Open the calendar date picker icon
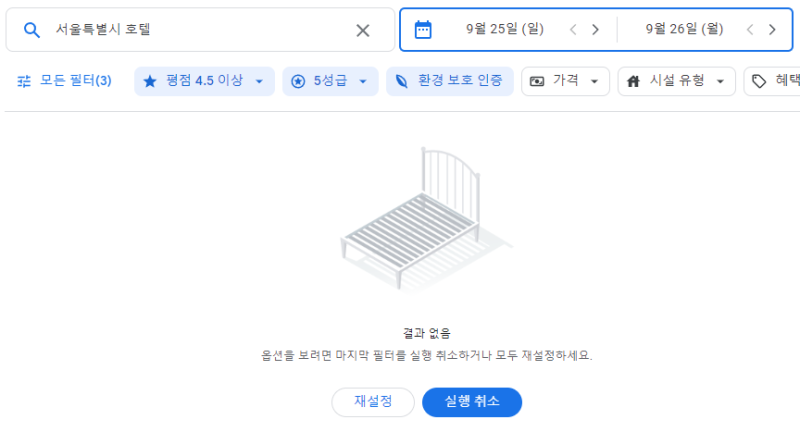The image size is (800, 432). 423,30
